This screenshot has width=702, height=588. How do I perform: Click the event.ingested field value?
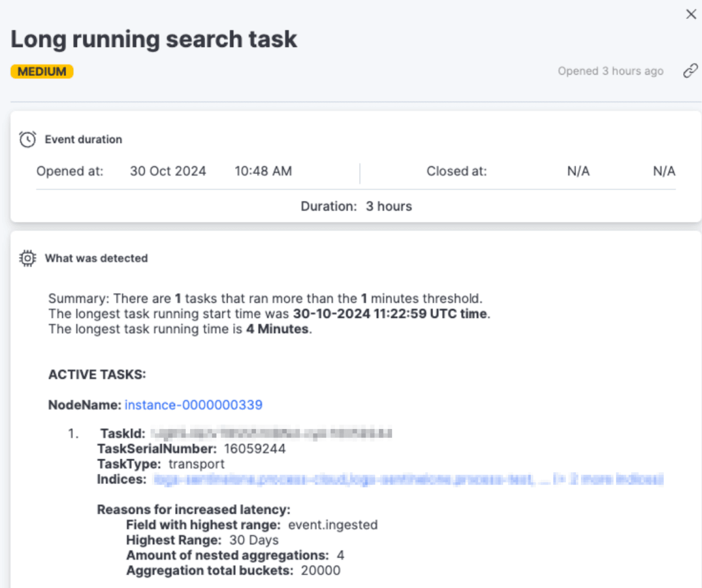[x=333, y=525]
